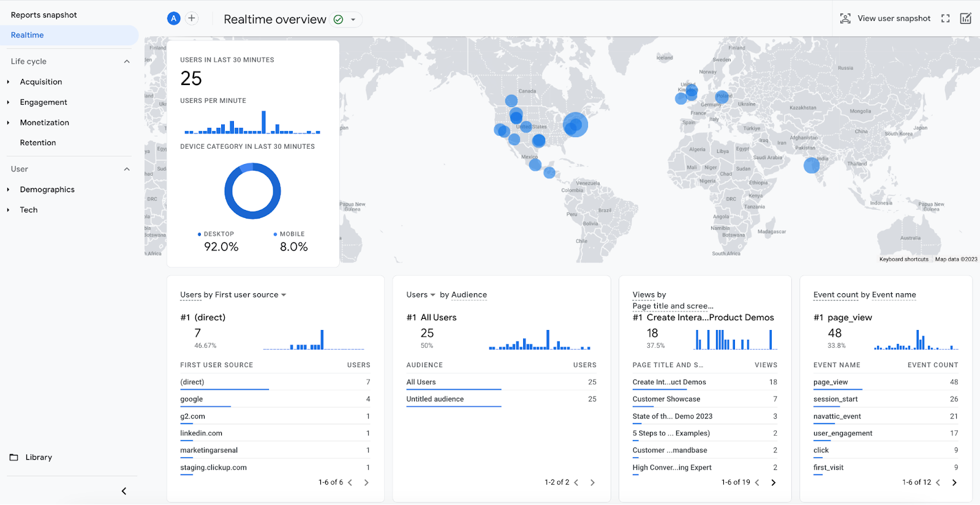Click the user_engagement event row
Image resolution: width=980 pixels, height=505 pixels.
[x=886, y=433]
